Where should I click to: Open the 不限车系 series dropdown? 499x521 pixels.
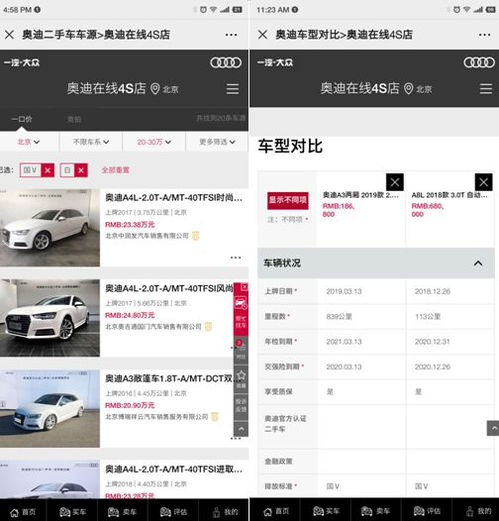pos(91,142)
